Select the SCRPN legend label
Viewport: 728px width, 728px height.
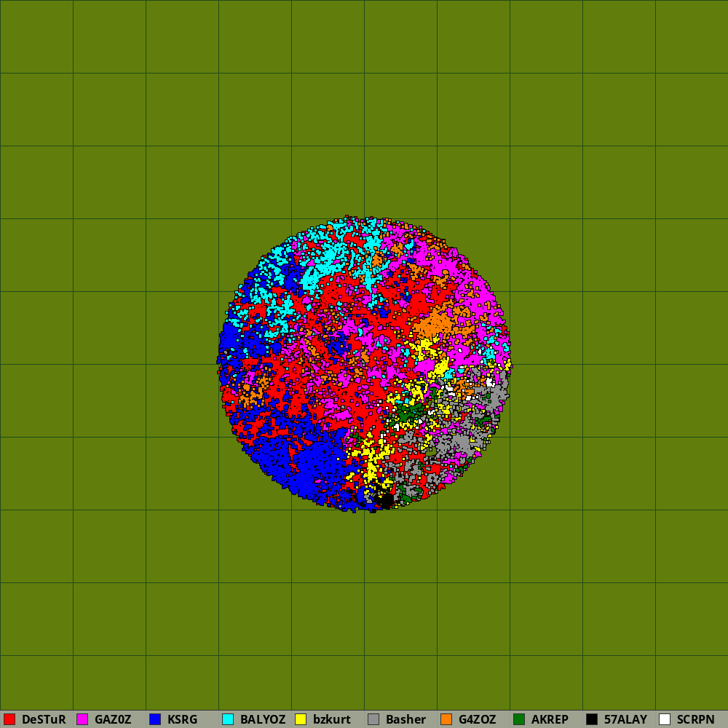pyautogui.click(x=695, y=719)
